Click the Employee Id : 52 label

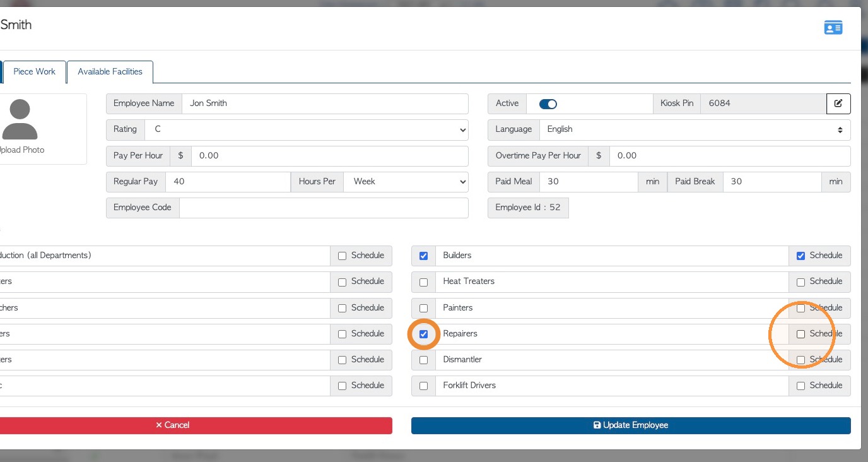coord(528,208)
